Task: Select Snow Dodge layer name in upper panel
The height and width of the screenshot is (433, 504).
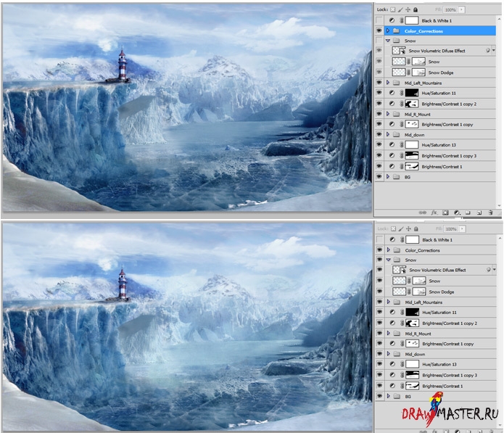Action: (x=441, y=73)
